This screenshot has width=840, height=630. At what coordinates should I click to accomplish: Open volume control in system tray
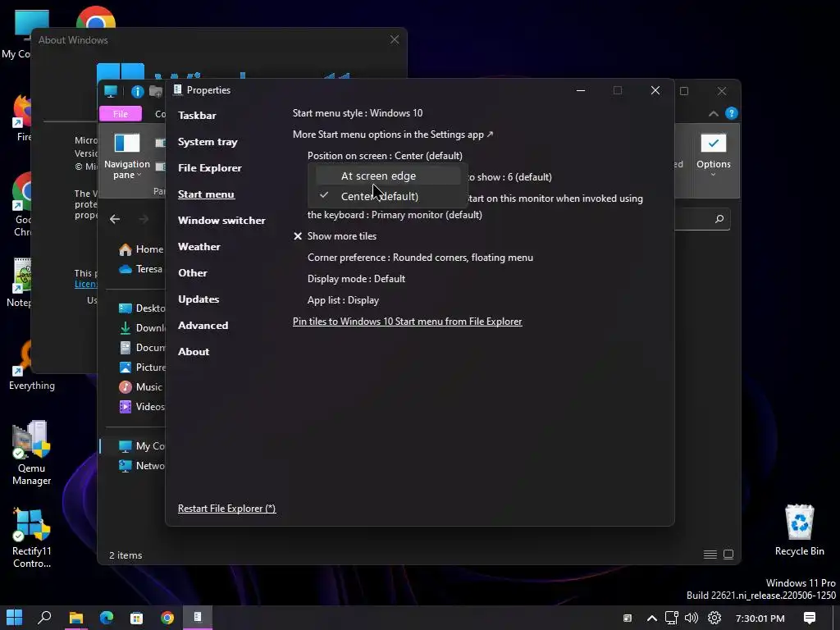(x=691, y=619)
